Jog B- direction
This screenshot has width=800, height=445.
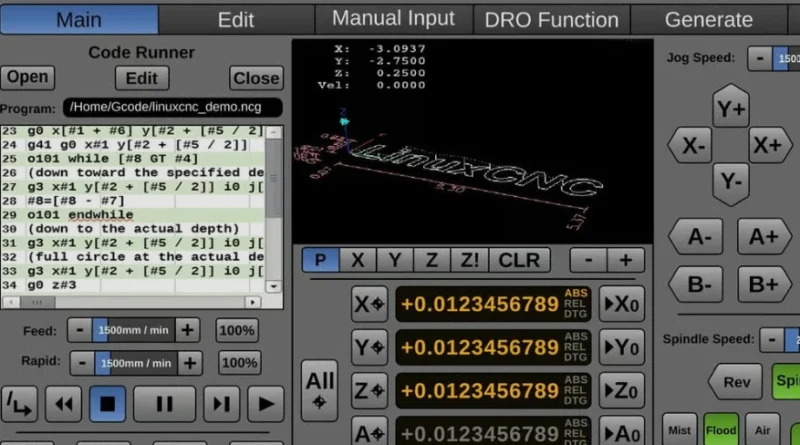(696, 284)
